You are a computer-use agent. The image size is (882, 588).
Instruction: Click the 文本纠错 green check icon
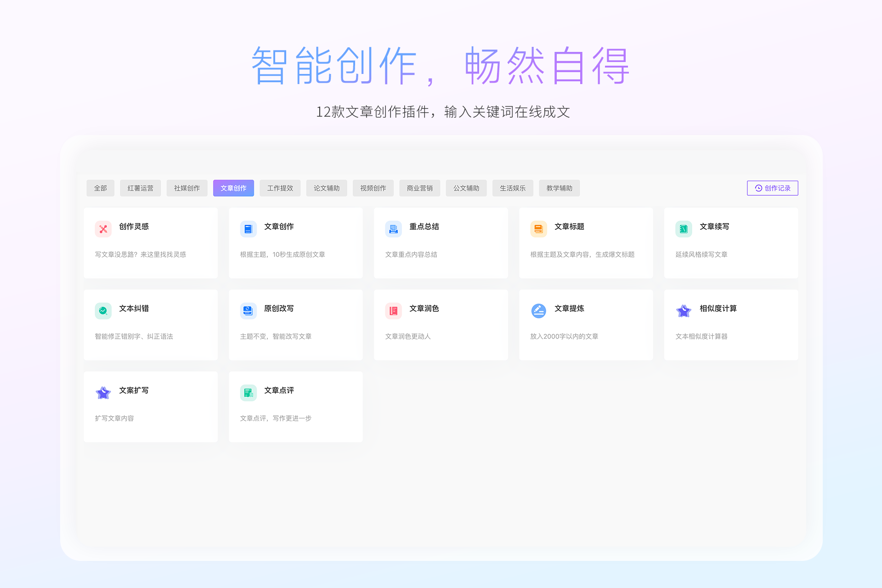(x=103, y=311)
